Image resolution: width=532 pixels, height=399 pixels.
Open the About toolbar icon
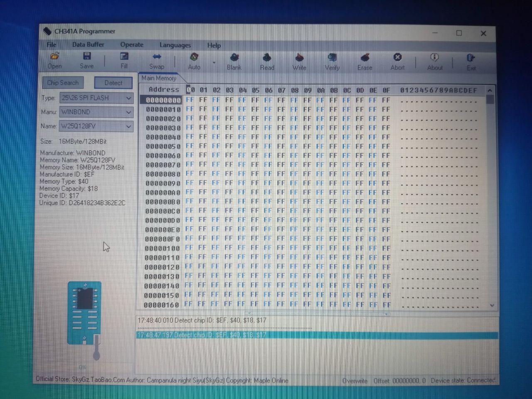(435, 62)
